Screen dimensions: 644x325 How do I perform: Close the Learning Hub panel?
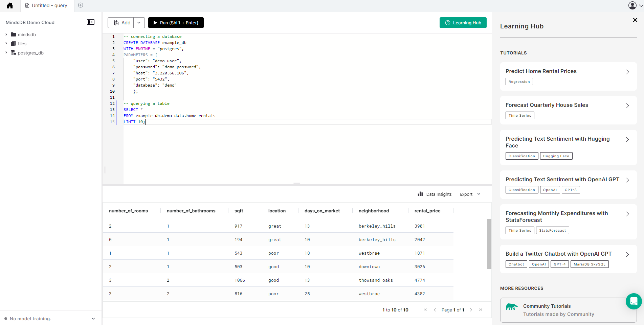635,20
